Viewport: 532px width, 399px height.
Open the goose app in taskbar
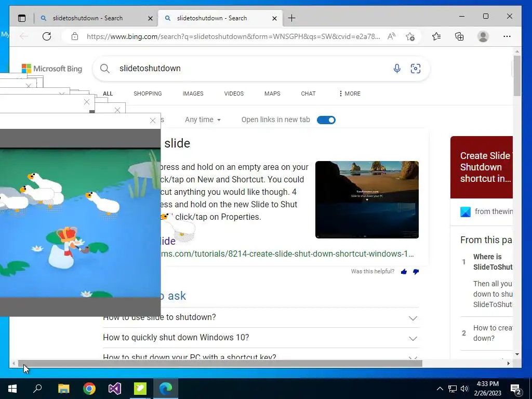[x=140, y=389]
